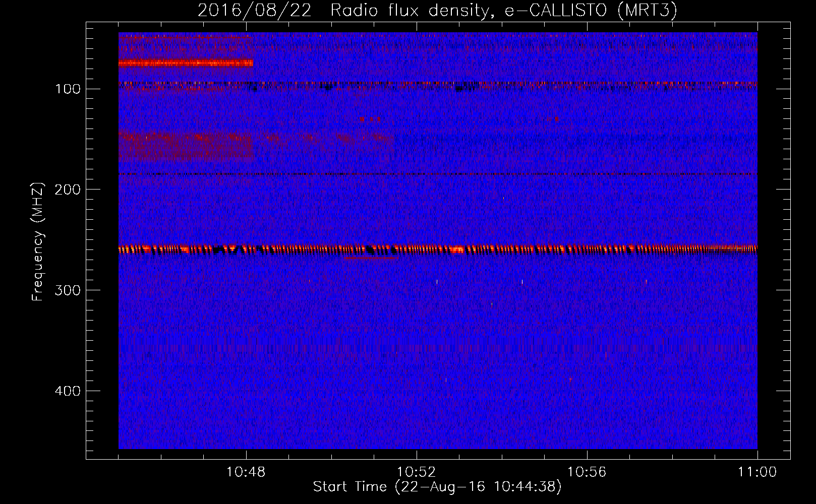Select the 200 MHz tick label
Viewport: 816px width, 504px height.
point(68,190)
